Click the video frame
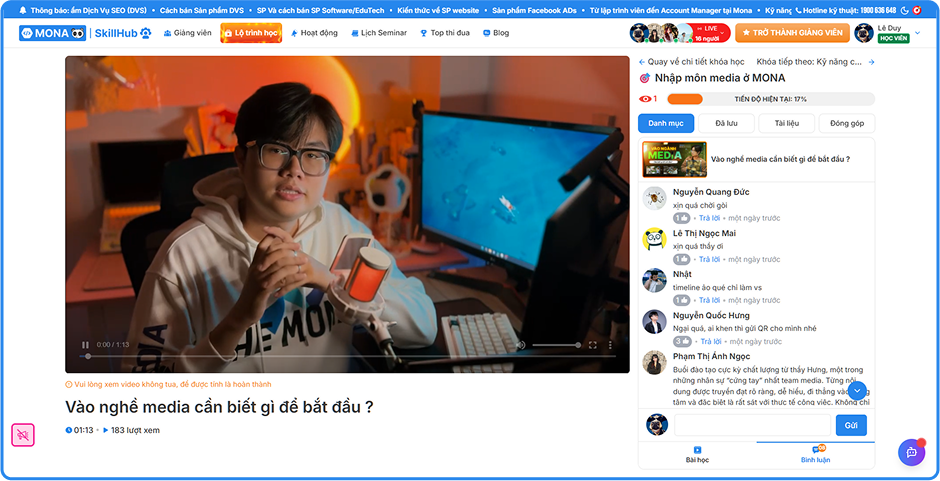The width and height of the screenshot is (940, 481). pos(347,214)
